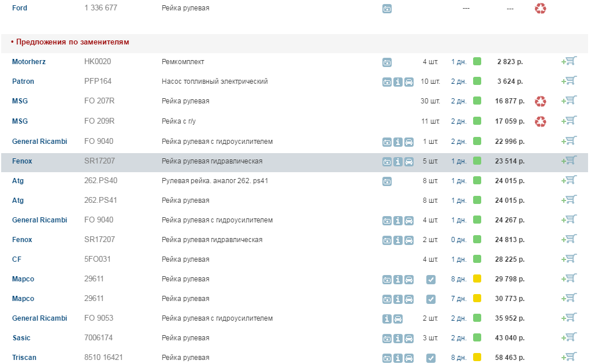Click description "Рулевая рейка. аналог 262. ps41"
This screenshot has width=595, height=364.
[215, 181]
